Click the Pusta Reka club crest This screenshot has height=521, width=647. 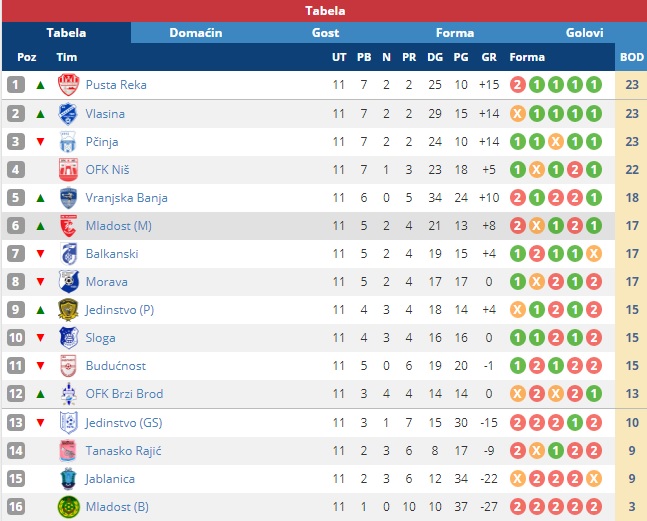point(68,85)
